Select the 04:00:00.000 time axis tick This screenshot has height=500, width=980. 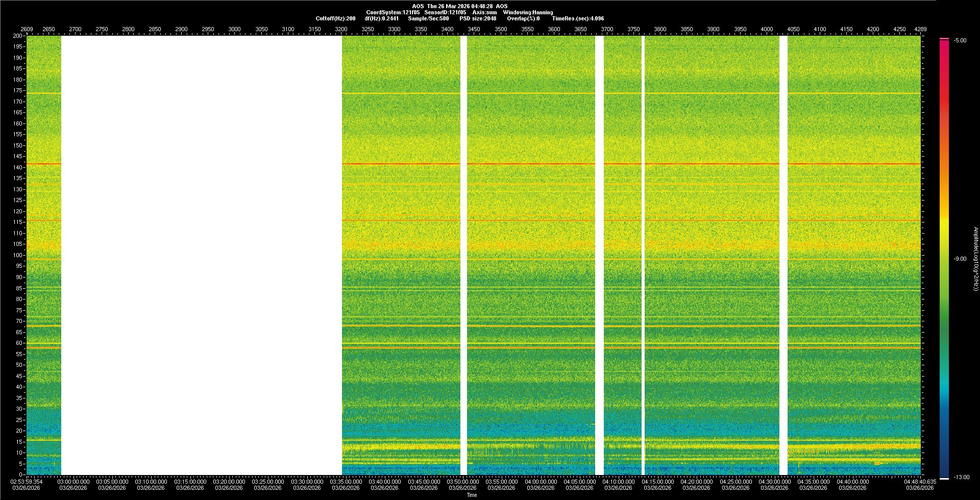pyautogui.click(x=541, y=481)
